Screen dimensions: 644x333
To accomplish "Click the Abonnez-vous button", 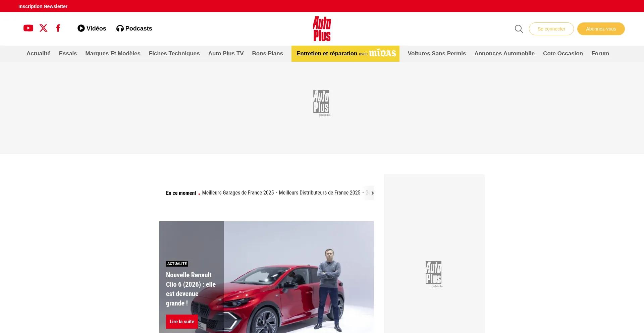I will tap(601, 29).
